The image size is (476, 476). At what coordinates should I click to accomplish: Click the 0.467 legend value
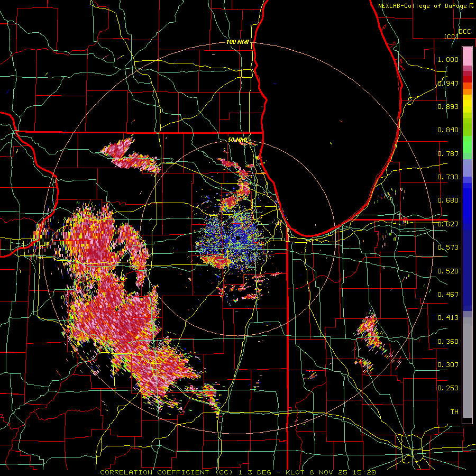[448, 295]
